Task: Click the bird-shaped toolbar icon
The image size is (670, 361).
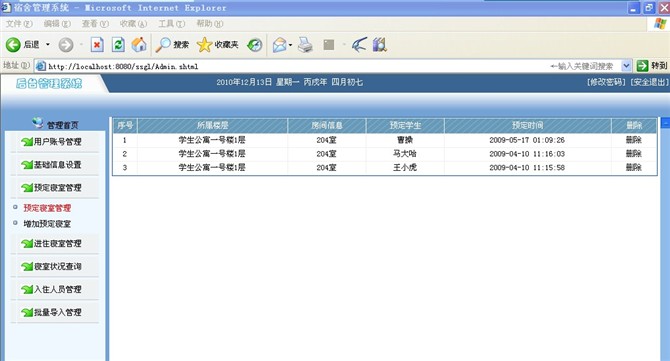Action: [359, 44]
